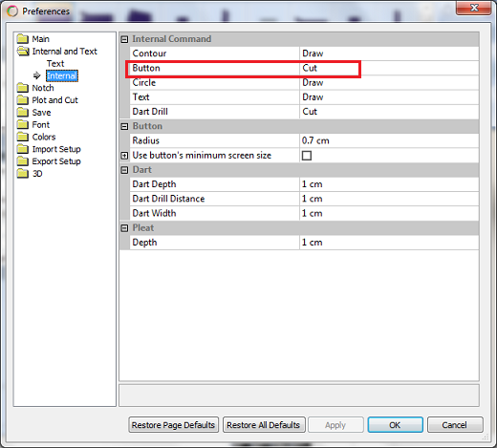Click the 3D folder icon
497x448 pixels.
(23, 174)
